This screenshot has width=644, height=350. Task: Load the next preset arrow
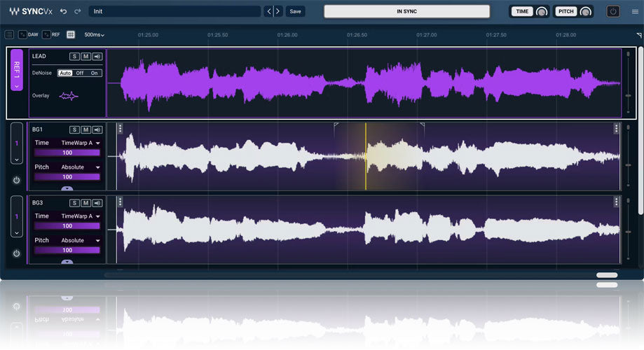click(x=278, y=11)
